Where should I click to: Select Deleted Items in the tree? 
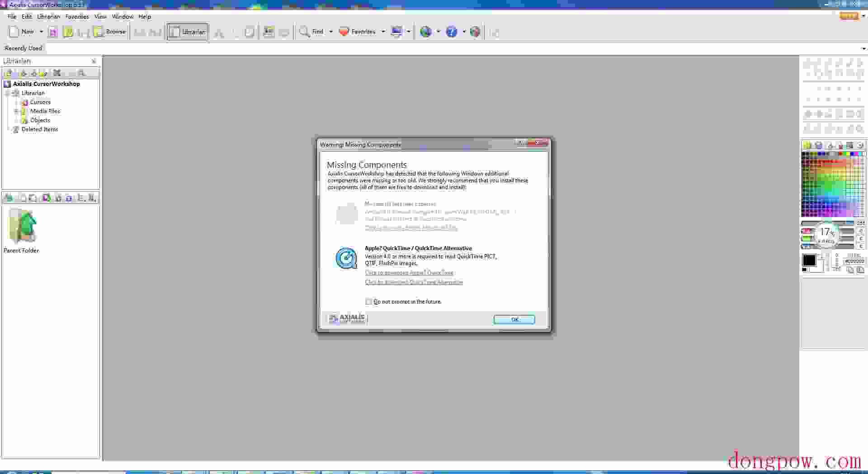pyautogui.click(x=40, y=129)
